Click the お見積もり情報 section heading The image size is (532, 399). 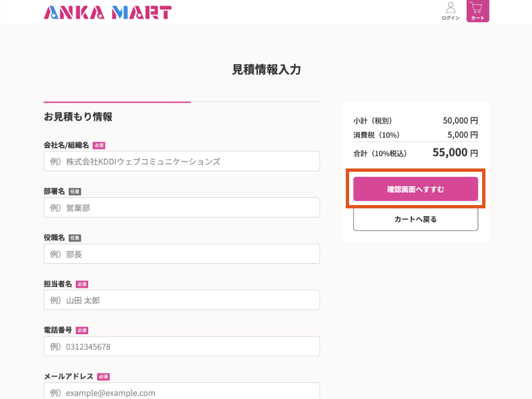point(78,117)
